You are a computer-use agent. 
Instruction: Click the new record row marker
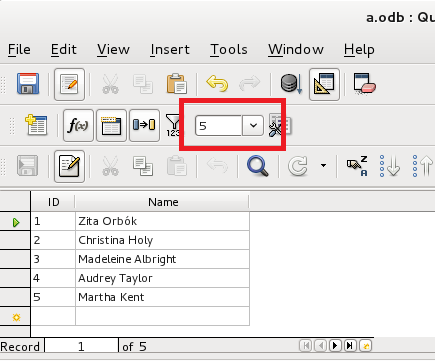[x=15, y=317]
